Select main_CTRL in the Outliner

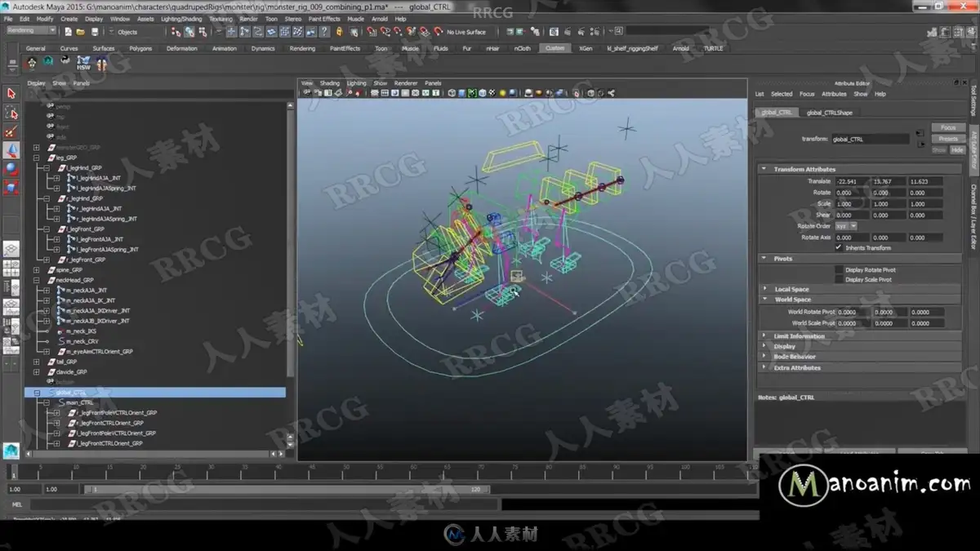(x=79, y=402)
